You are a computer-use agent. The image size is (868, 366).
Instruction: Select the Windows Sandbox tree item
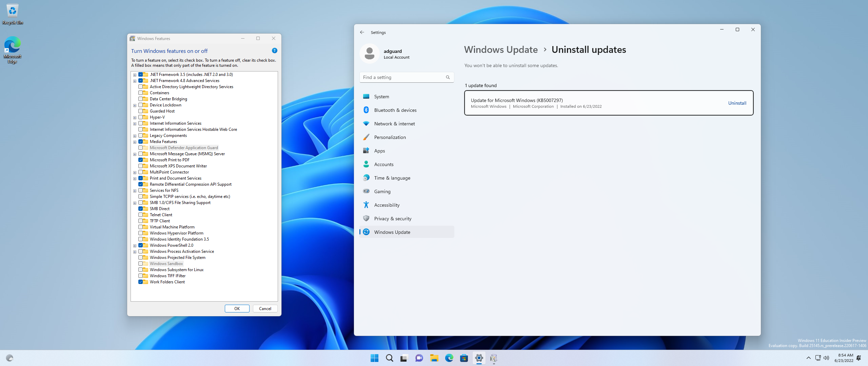coord(166,263)
